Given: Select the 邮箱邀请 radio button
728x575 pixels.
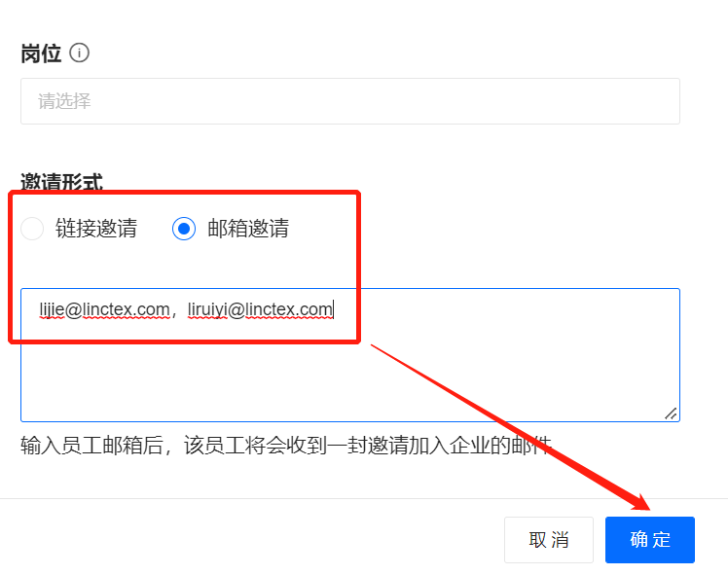Looking at the screenshot, I should pyautogui.click(x=184, y=229).
